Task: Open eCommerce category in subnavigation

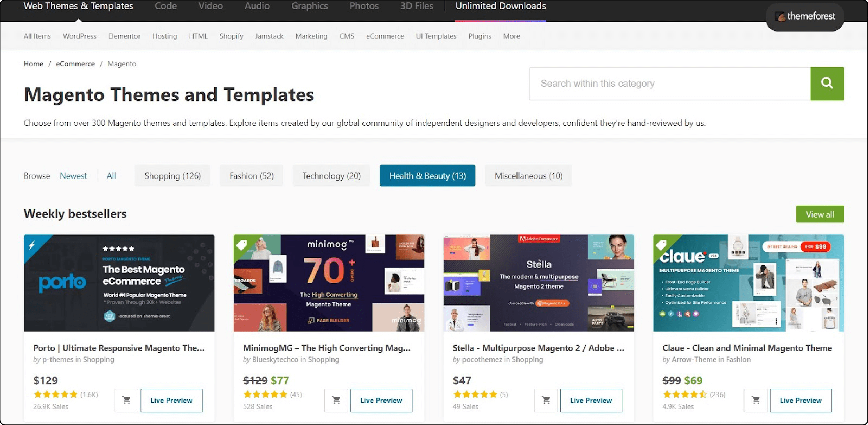Action: click(385, 36)
